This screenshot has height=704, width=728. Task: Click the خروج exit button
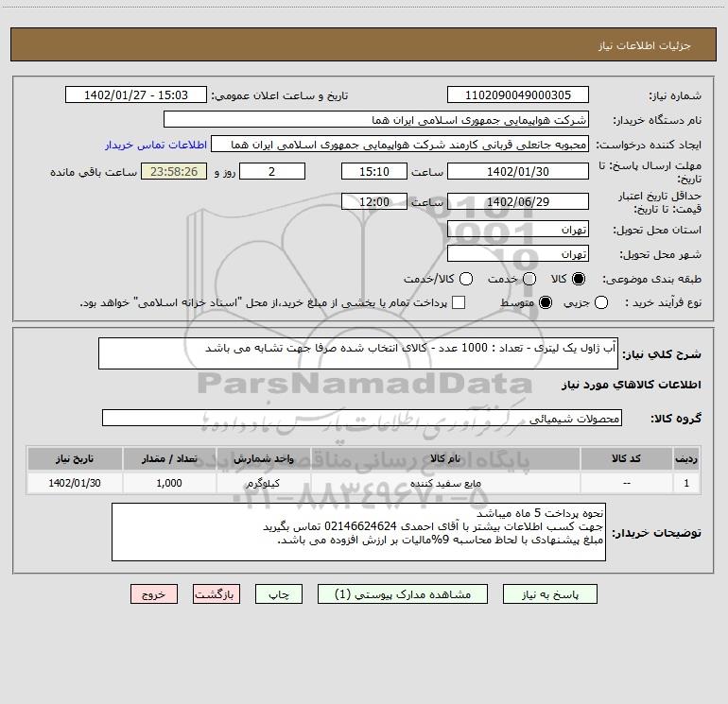coord(154,594)
